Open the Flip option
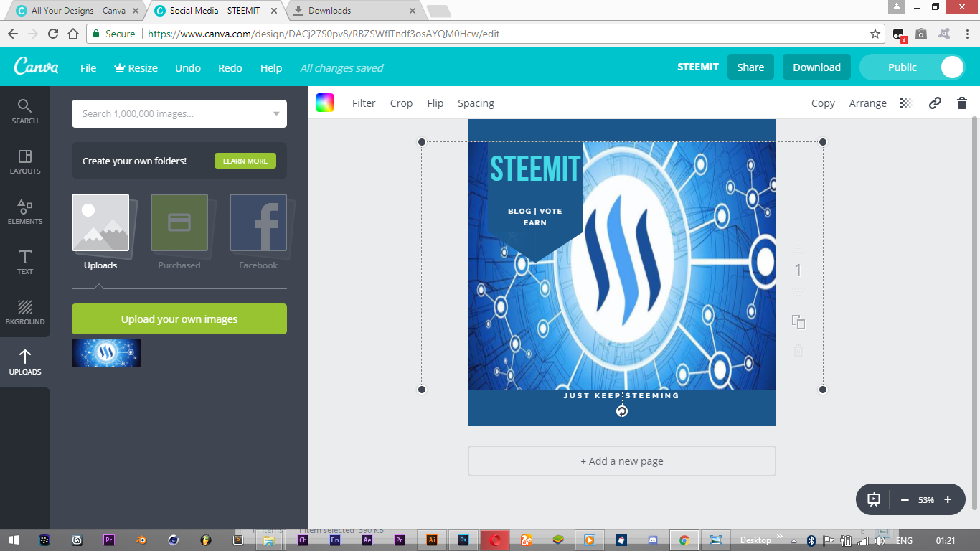 (435, 103)
